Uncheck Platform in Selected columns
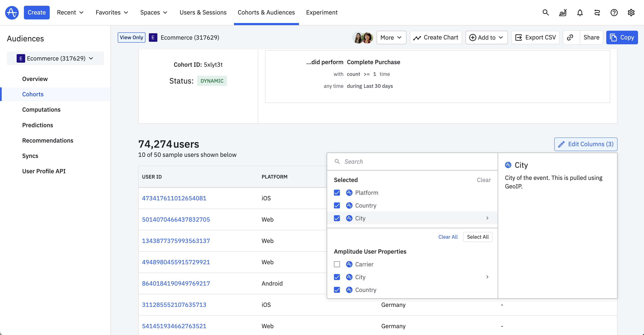The width and height of the screenshot is (644, 335). tap(337, 193)
